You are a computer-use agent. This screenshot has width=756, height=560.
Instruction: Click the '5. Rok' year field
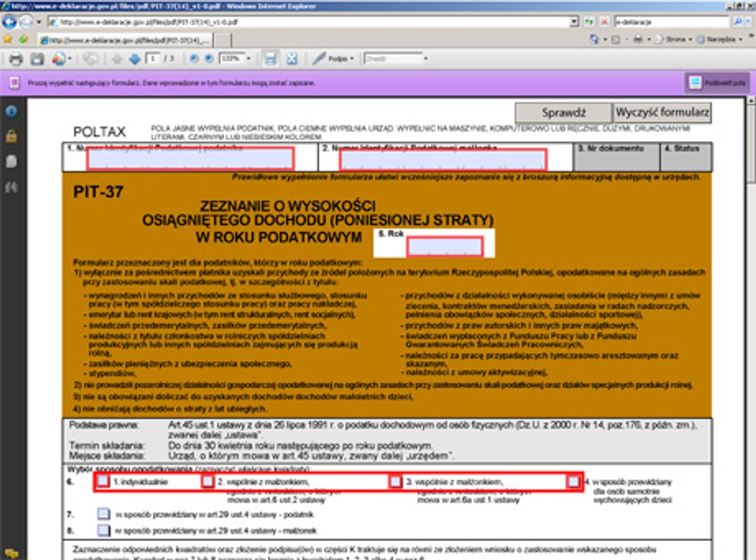pos(445,246)
